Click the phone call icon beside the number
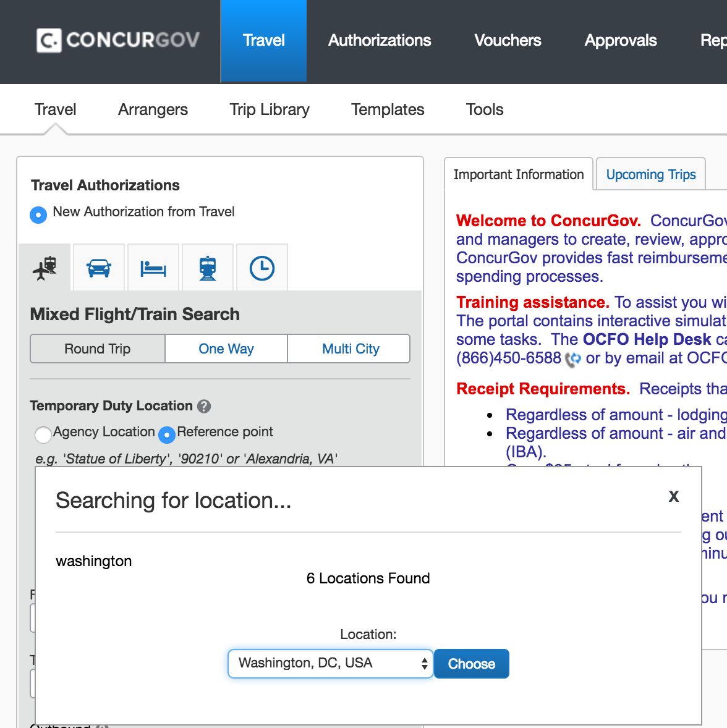This screenshot has width=727, height=728. 573,359
